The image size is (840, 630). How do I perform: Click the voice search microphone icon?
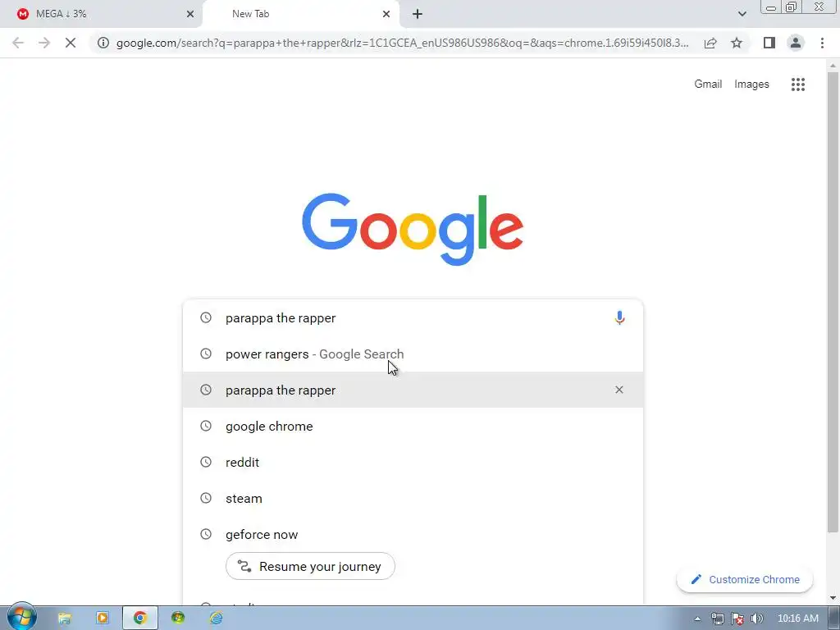pos(619,317)
